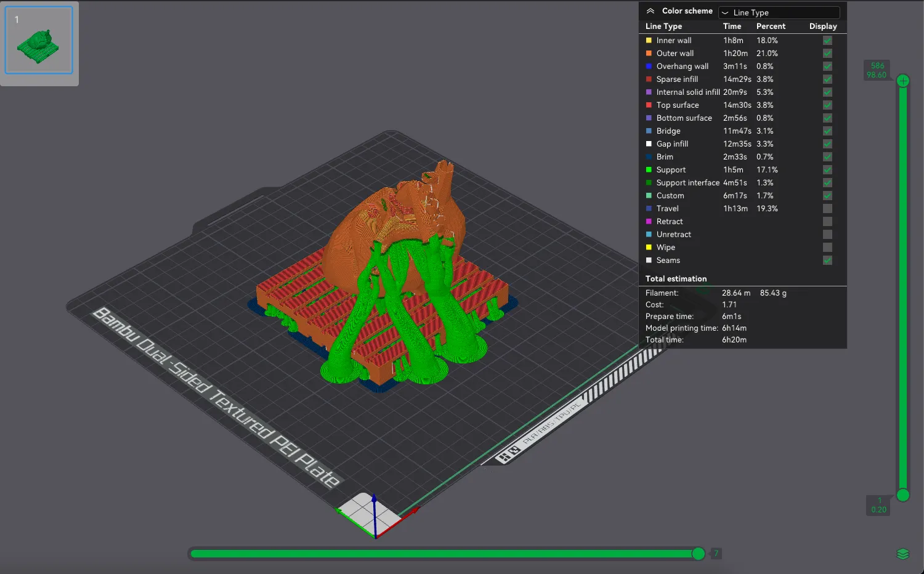Click the Percent column header
Viewport: 924px width, 574px height.
771,26
